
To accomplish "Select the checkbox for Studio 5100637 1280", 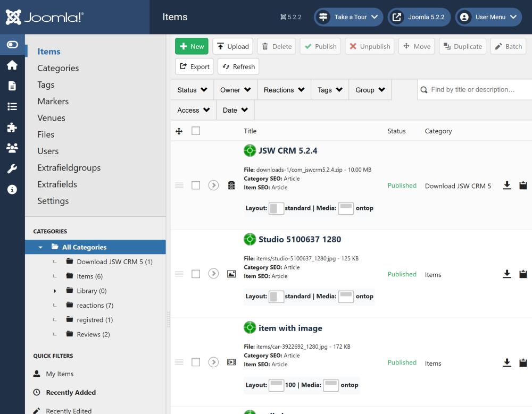I will coord(196,274).
